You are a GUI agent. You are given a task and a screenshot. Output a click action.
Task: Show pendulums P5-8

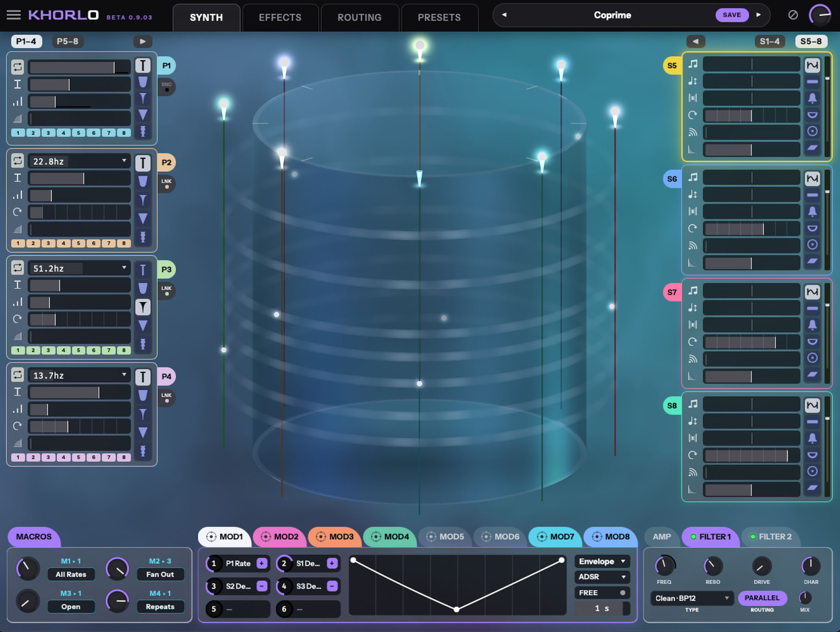point(68,41)
